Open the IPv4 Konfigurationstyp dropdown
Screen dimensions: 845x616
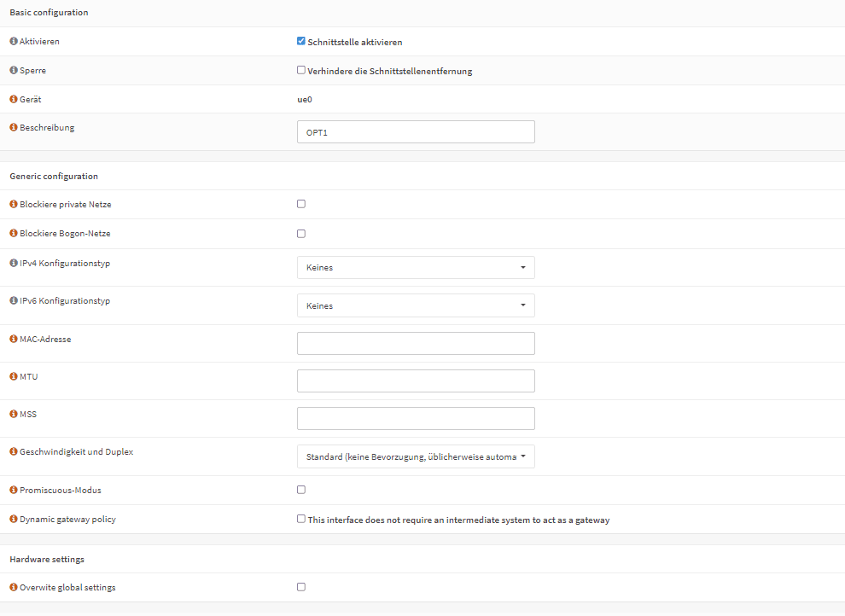tap(416, 268)
